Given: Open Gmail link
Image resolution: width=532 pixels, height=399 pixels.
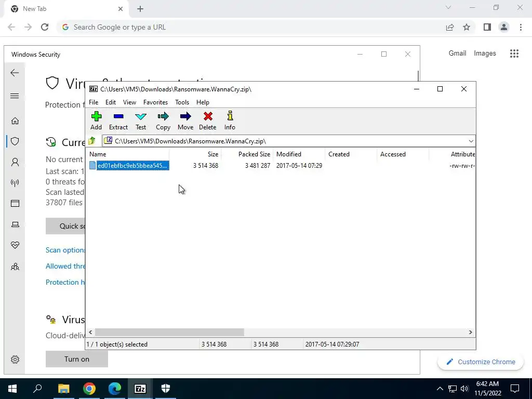Looking at the screenshot, I should tap(457, 54).
